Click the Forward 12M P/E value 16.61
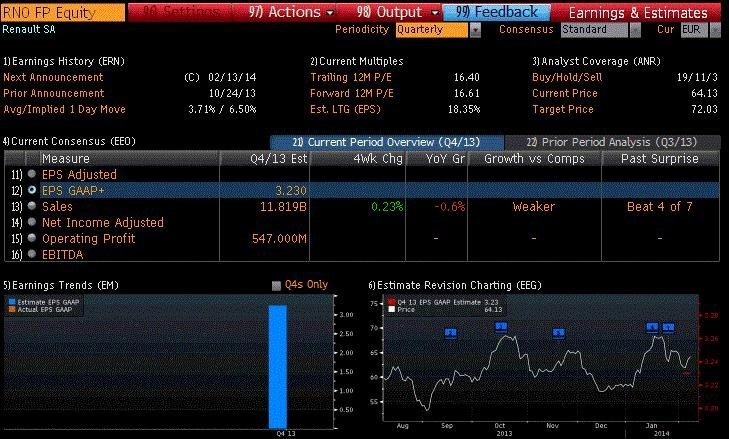This screenshot has height=439, width=729. 466,93
